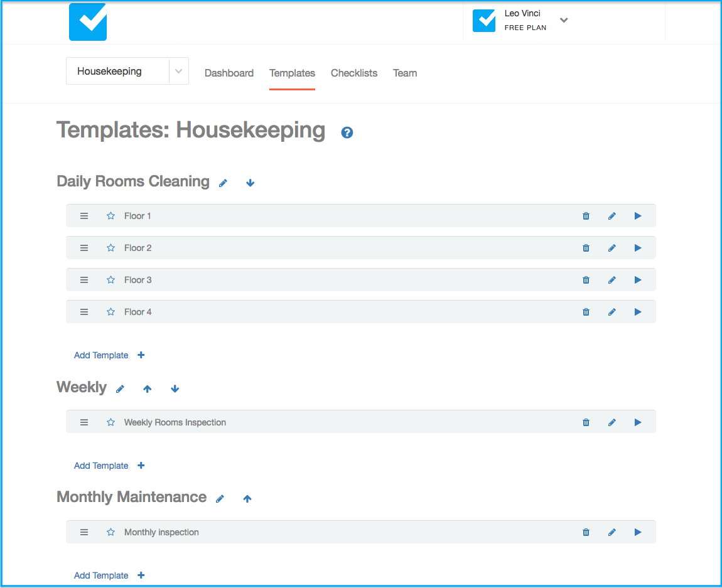Grab the Floor 3 drag handle

(84, 280)
